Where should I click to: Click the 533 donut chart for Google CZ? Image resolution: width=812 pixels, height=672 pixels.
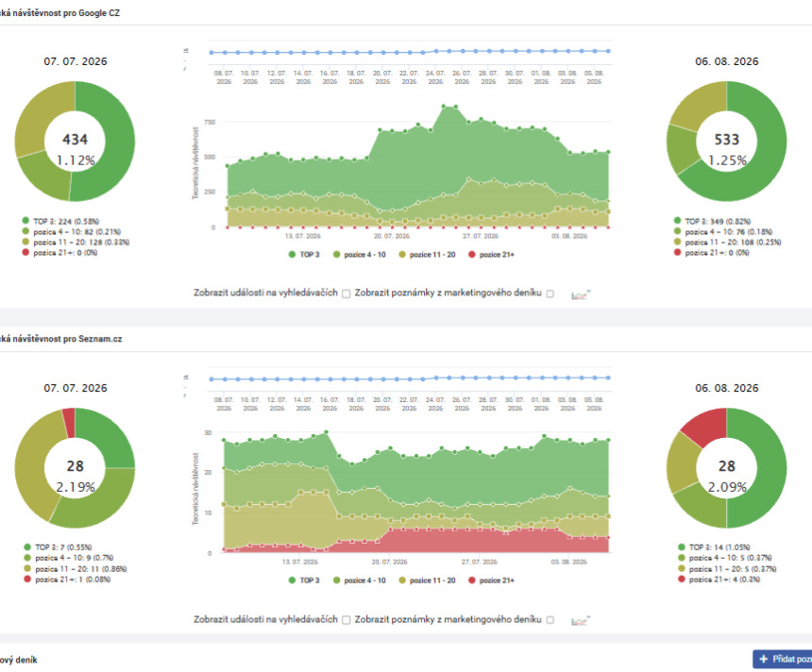tap(727, 141)
